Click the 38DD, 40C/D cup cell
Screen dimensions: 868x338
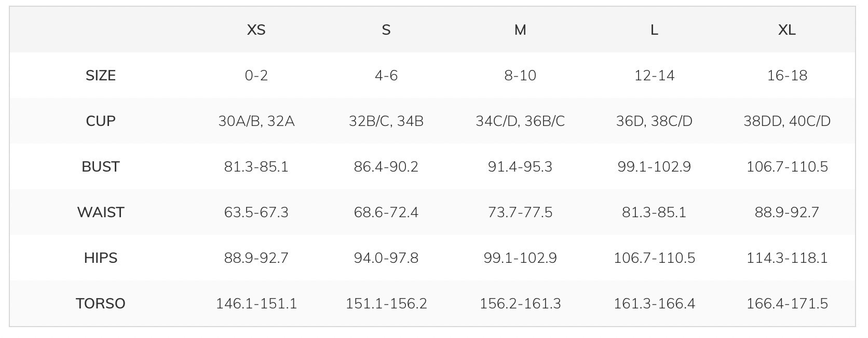[786, 121]
